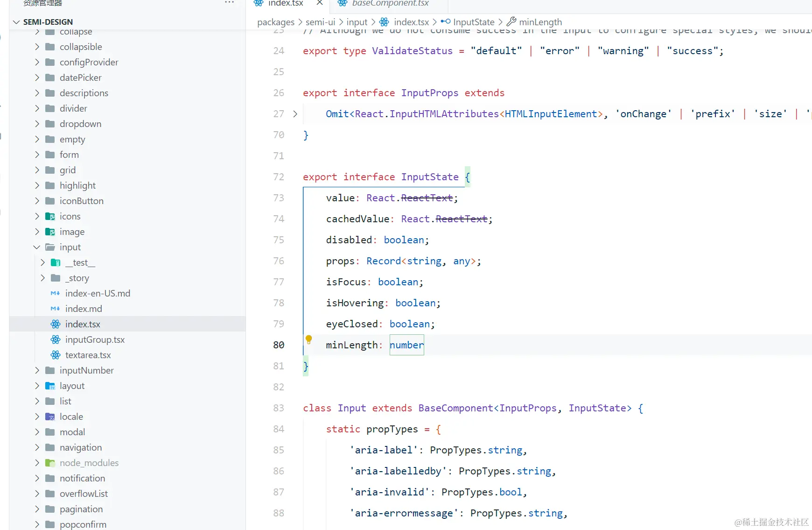Screen dimensions: 812x530
Task: Click the interface symbol icon before InputState breadcrumb
Action: coord(446,21)
